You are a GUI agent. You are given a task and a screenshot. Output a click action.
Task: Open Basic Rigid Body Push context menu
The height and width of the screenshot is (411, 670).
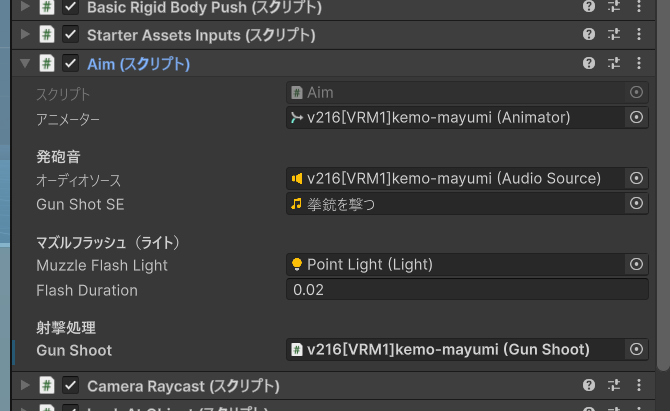click(639, 7)
